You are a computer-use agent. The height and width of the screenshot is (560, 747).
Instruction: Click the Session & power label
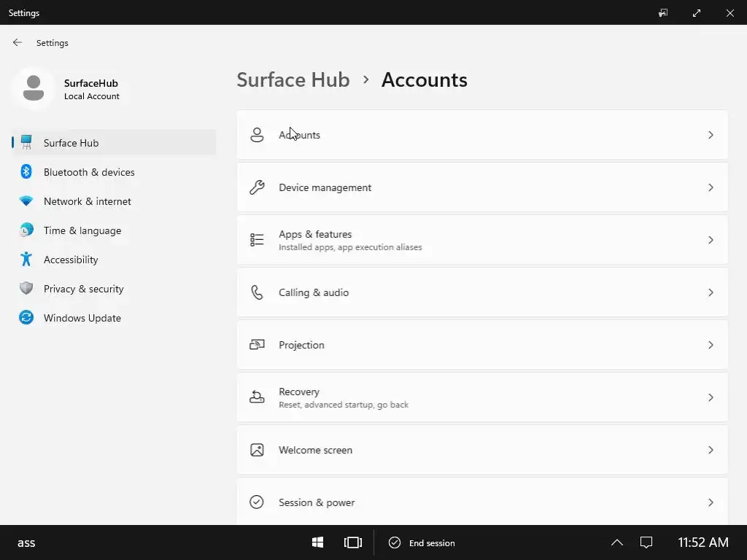[317, 502]
